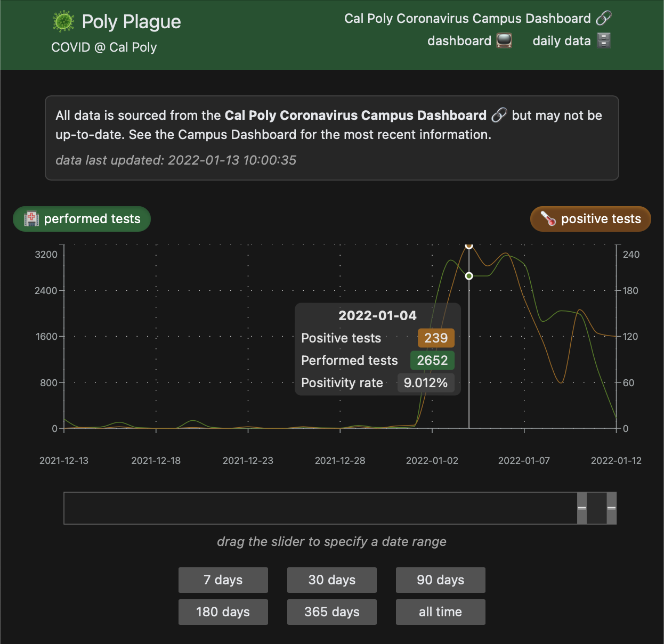
Task: Toggle the performed tests series visibility
Action: click(81, 218)
